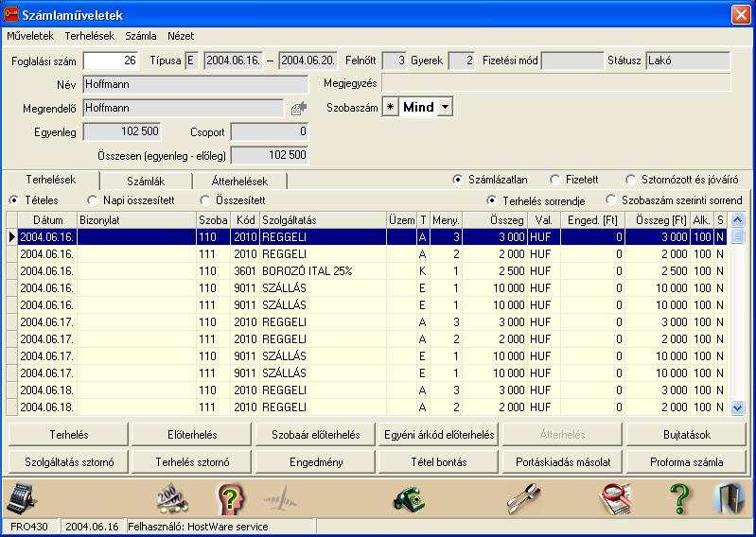Screen dimensions: 756x537
Task: Click the Előterhelés button
Action: 192,435
